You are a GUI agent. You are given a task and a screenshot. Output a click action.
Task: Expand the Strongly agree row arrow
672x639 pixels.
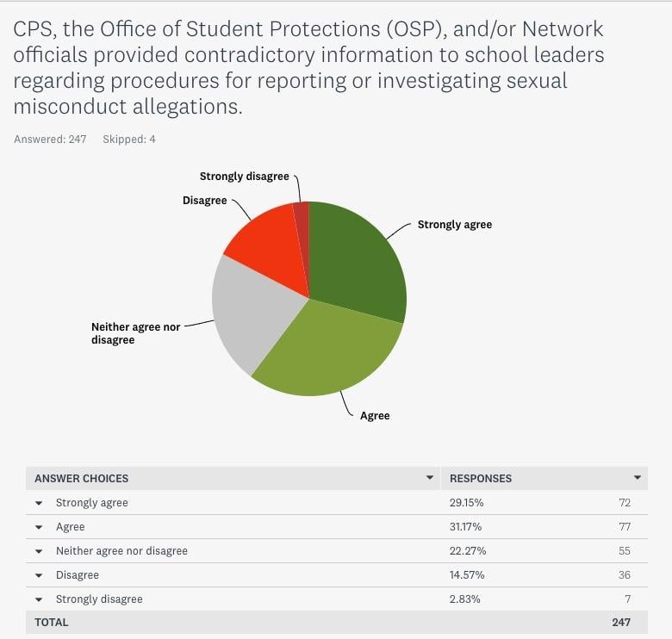pyautogui.click(x=39, y=503)
